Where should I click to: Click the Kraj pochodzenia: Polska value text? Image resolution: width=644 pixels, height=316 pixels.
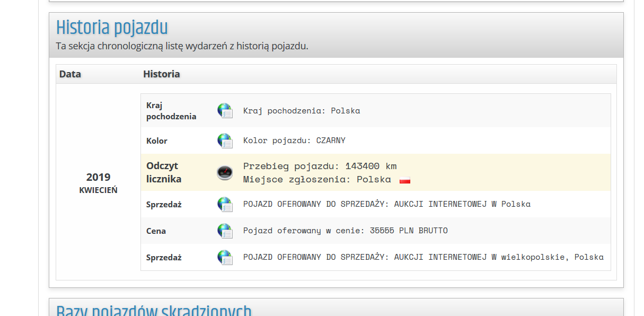point(301,111)
